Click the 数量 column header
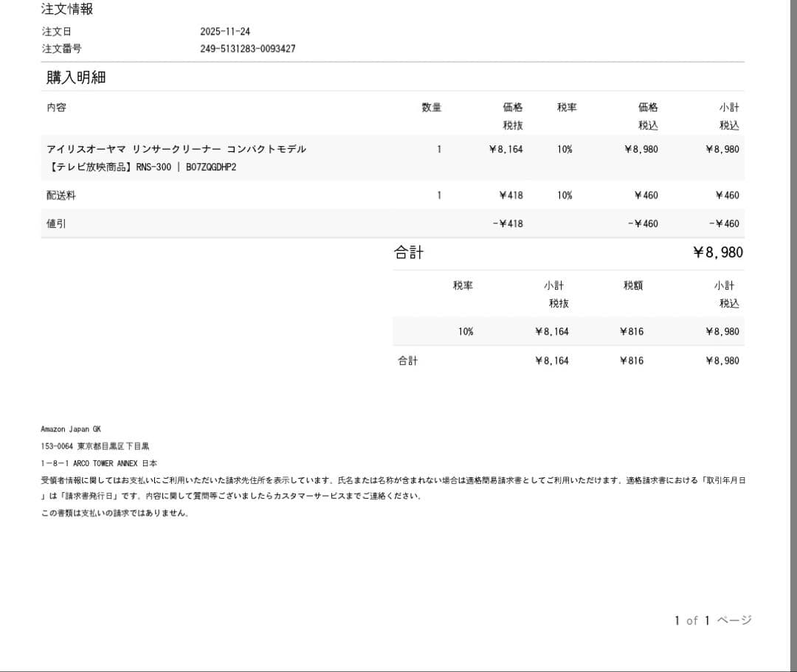797x672 pixels. click(x=432, y=108)
